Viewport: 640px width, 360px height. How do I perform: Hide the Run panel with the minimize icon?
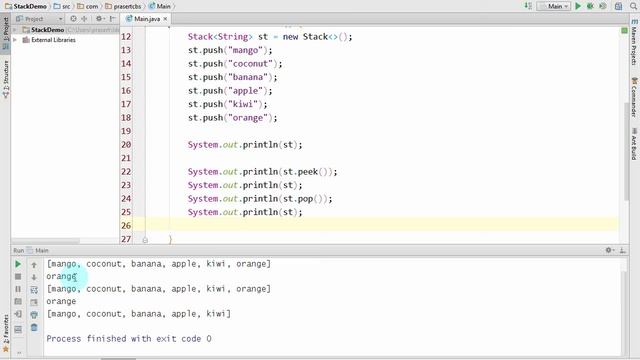point(622,250)
